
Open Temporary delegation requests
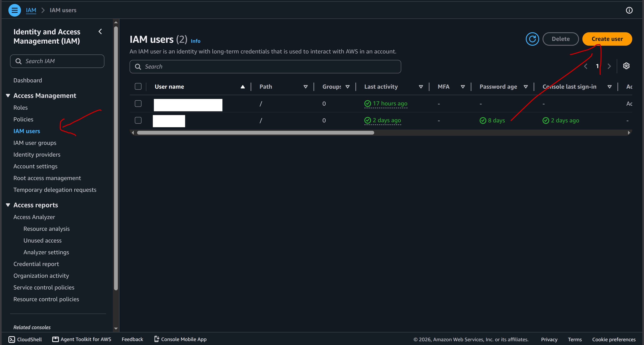point(55,190)
